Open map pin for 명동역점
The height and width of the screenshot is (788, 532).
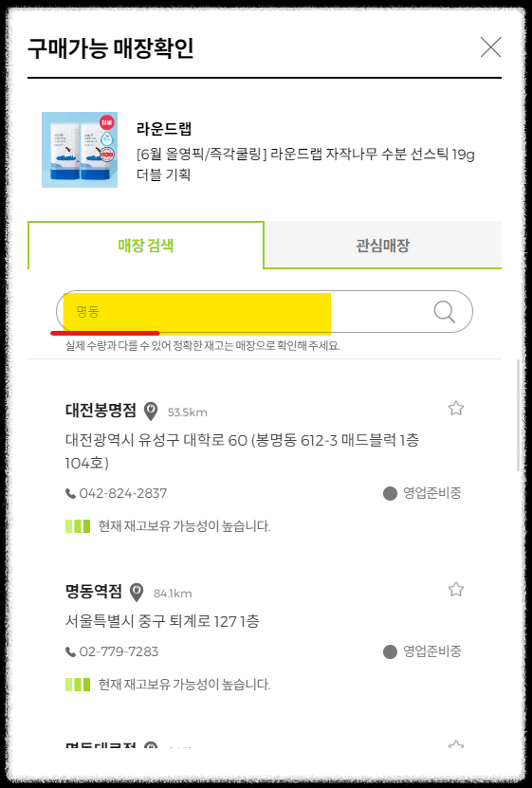coord(137,592)
